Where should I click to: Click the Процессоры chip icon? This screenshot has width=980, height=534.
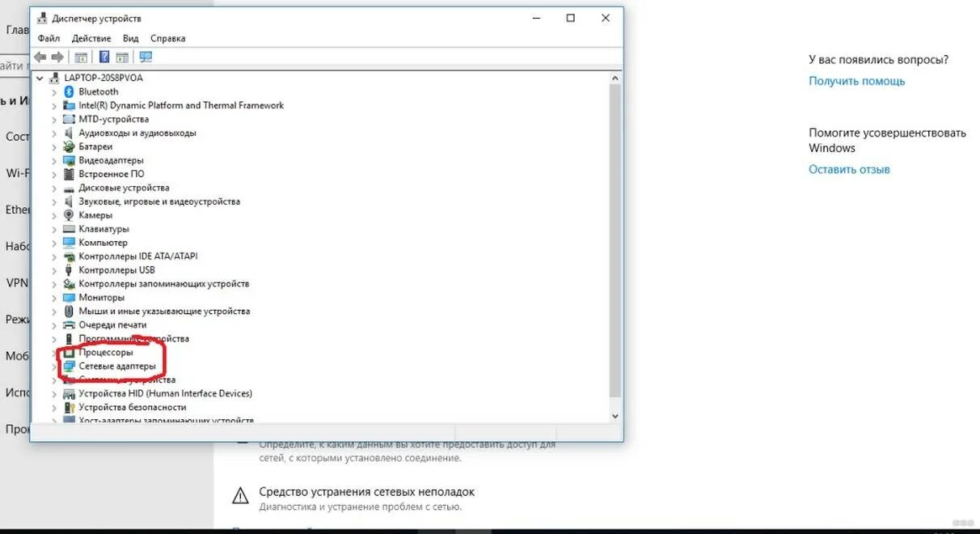pyautogui.click(x=70, y=352)
